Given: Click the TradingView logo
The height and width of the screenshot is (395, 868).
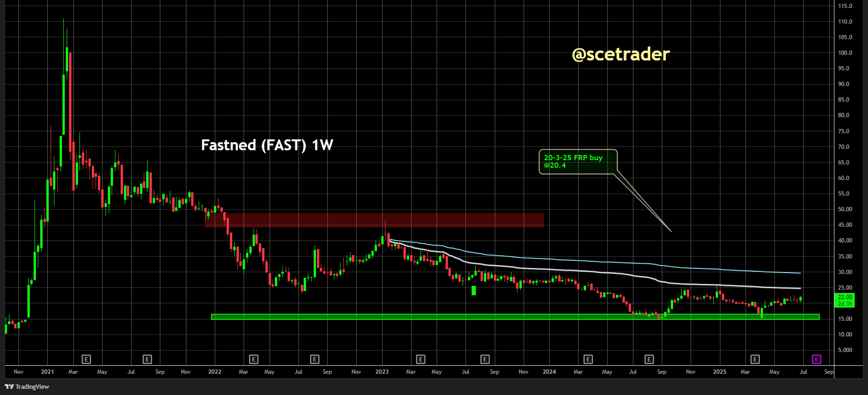Looking at the screenshot, I should [27, 386].
